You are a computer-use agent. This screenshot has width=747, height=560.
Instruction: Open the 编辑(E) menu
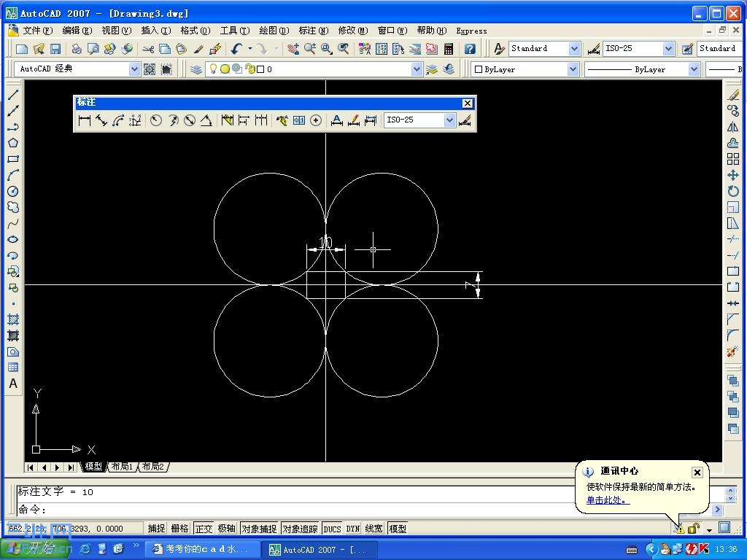(77, 31)
